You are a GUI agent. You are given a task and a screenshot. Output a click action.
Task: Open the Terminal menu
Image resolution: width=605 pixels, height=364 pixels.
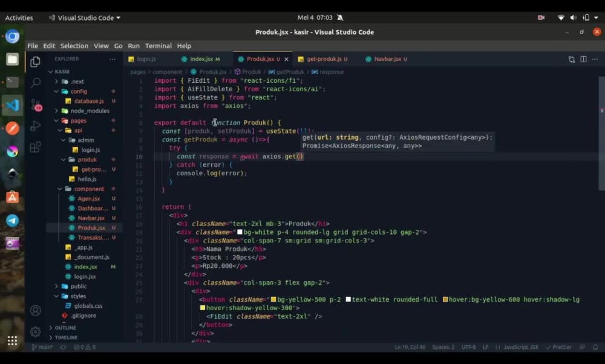[158, 46]
